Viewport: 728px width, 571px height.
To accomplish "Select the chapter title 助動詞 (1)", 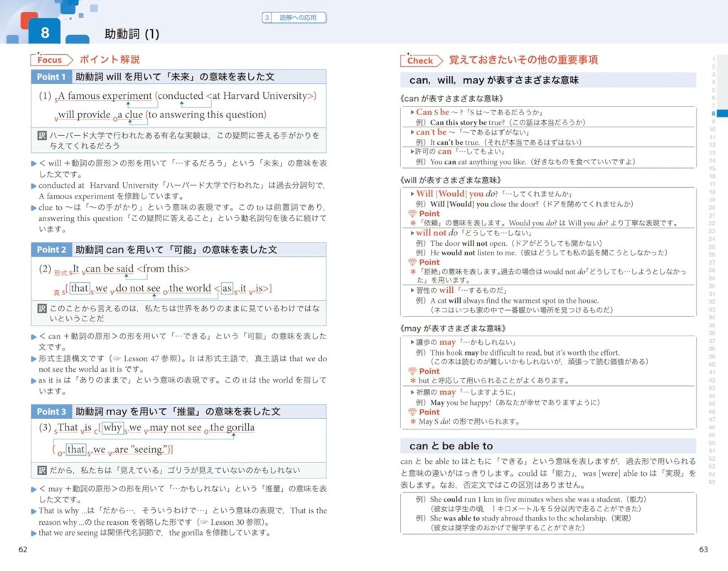I will 132,34.
